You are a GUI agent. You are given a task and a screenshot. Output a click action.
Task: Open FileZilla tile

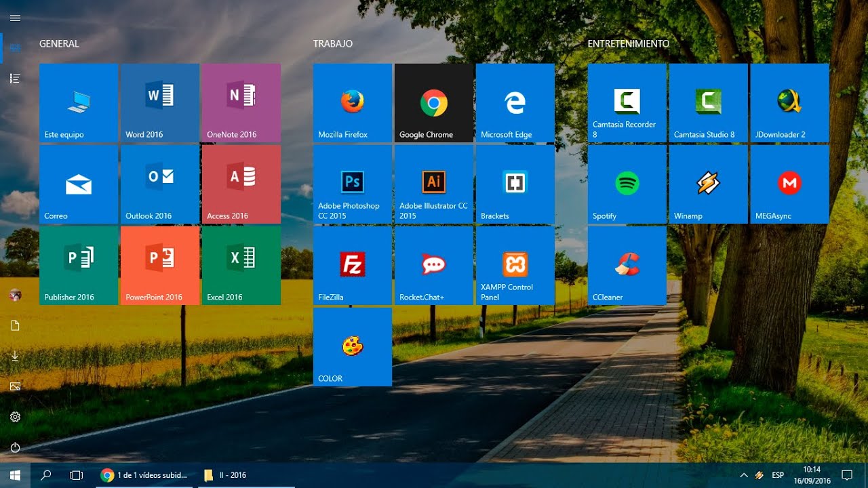click(353, 266)
